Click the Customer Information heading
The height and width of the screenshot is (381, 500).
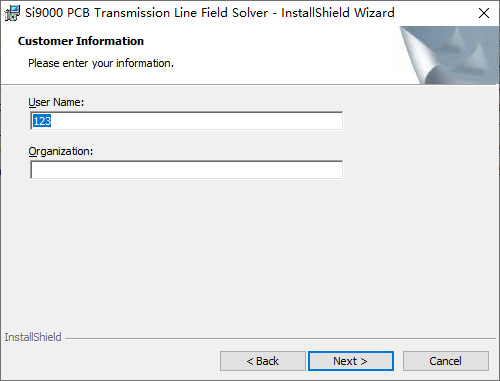pyautogui.click(x=81, y=41)
